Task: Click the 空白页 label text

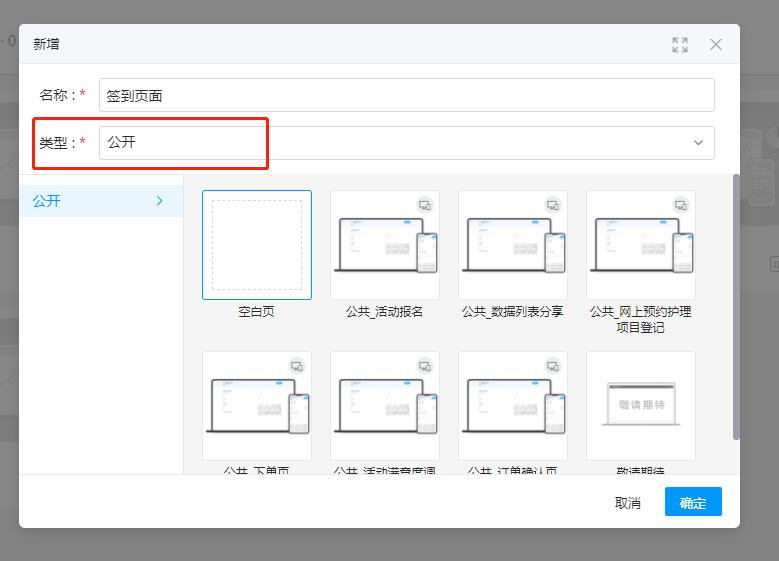Action: [256, 312]
